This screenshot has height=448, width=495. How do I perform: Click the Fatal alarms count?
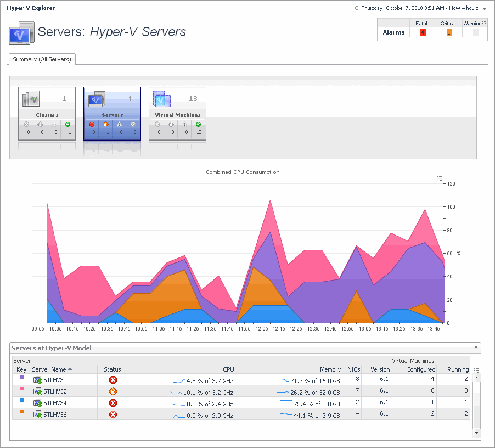coord(423,32)
